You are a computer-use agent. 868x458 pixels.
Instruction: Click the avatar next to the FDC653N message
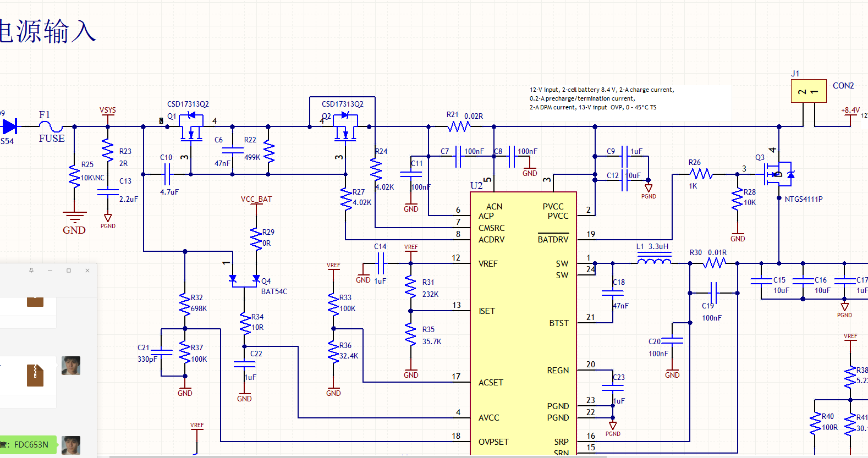click(x=71, y=445)
